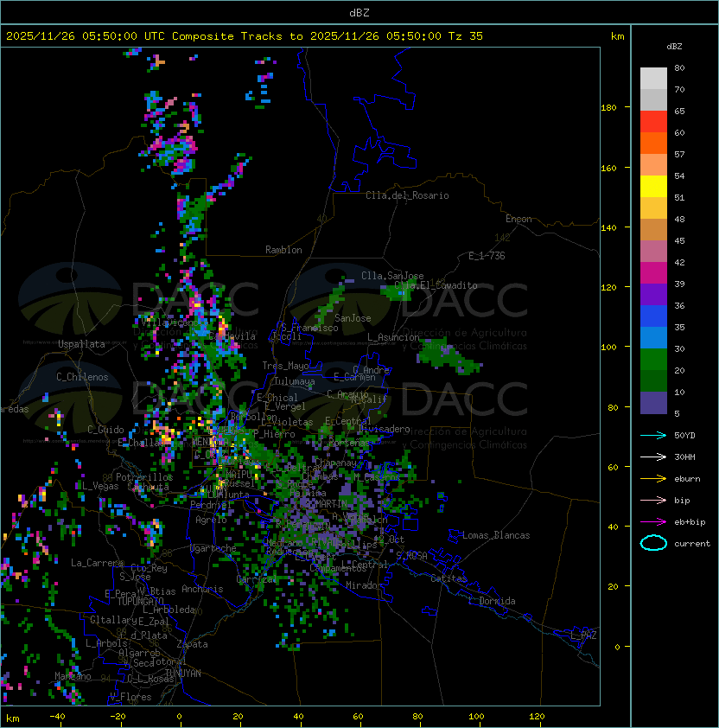This screenshot has height=728, width=719.
Task: Click the 'L_Vegas' map label
Action: 100,486
